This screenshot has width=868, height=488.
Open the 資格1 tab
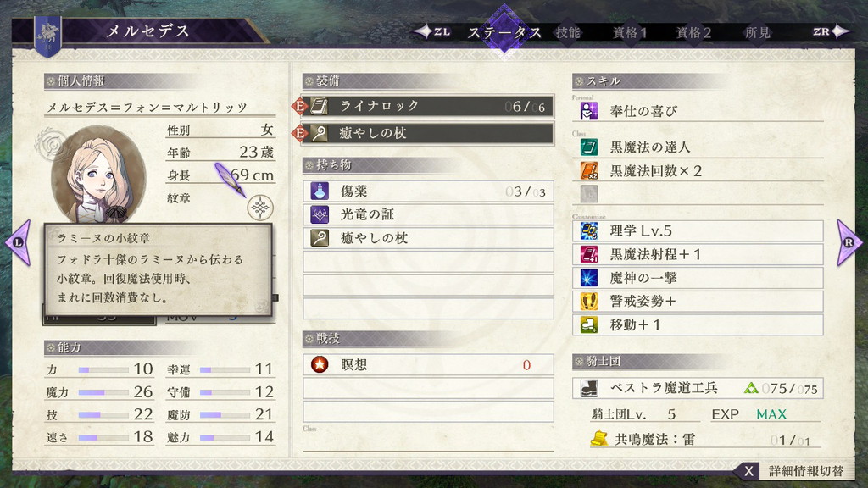(630, 33)
